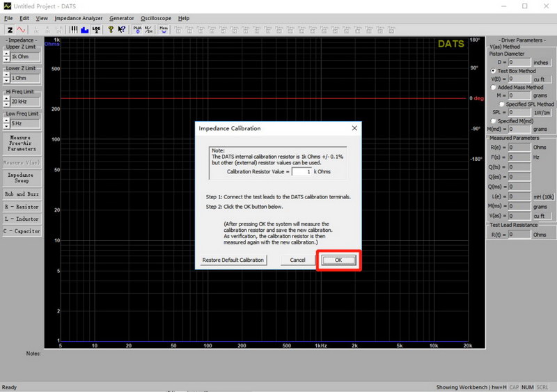The width and height of the screenshot is (557, 392).
Task: Select the Test Box Method radio button
Action: 494,71
